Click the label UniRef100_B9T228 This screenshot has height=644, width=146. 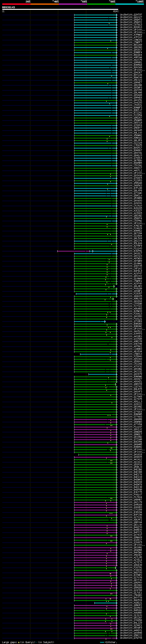point(131,75)
